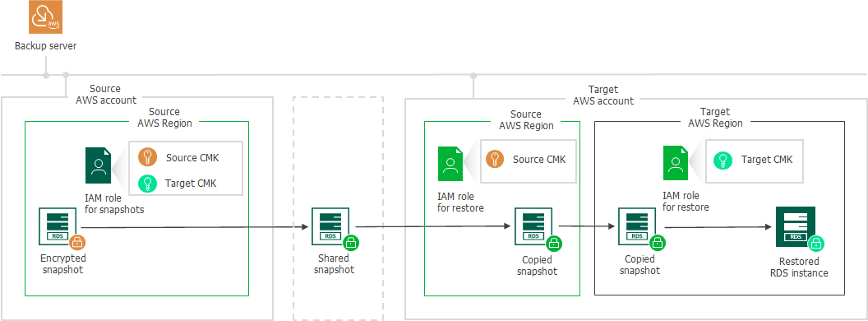This screenshot has height=321, width=868.
Task: Click Copied snapshot icon in green-bordered region
Action: (x=533, y=226)
